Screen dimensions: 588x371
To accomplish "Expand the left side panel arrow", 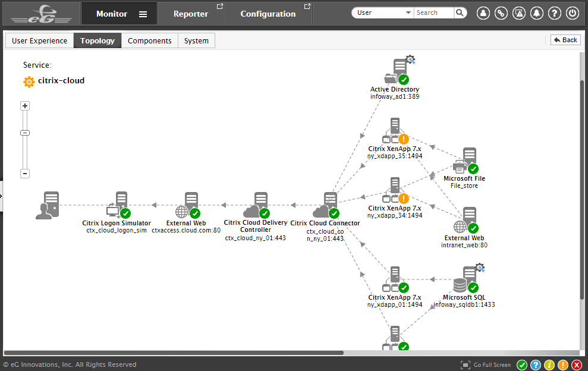I will point(1,196).
